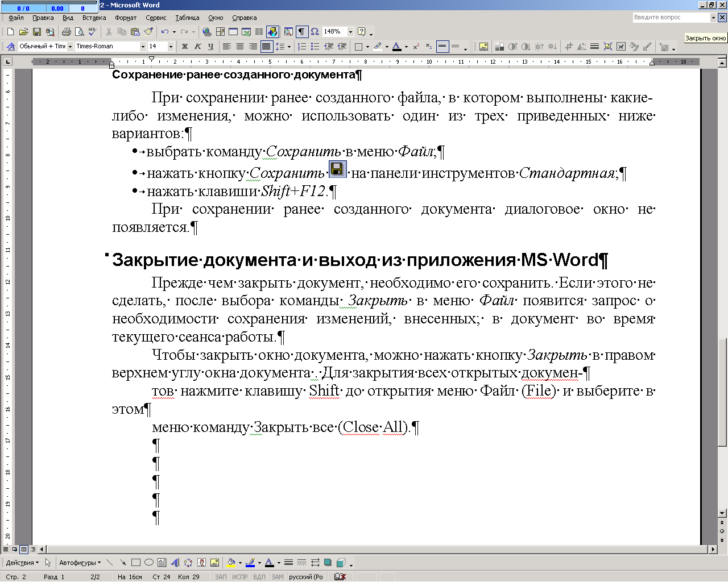This screenshot has width=728, height=582.
Task: Insert picture from the Picture toolbar
Action: point(483,47)
